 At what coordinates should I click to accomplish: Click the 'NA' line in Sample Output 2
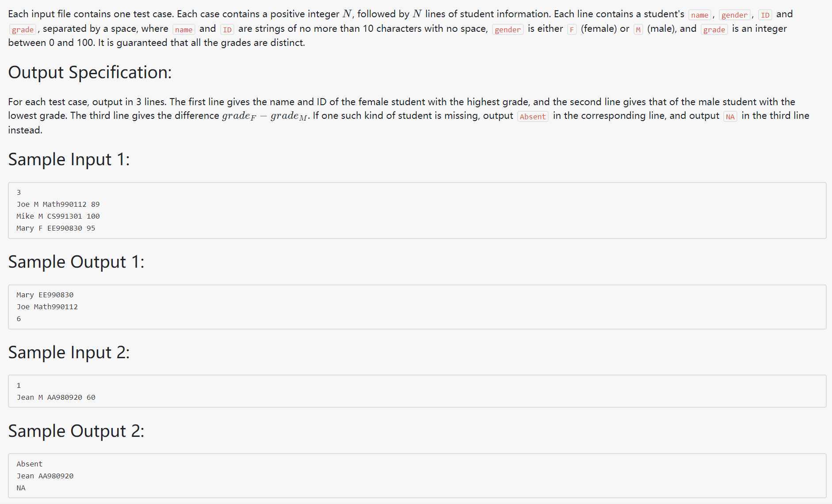pyautogui.click(x=21, y=488)
